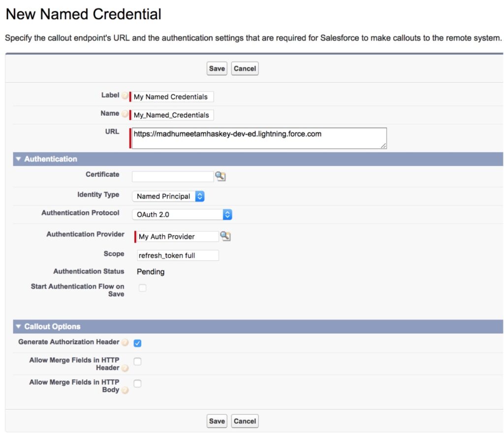Check Allow Merge Fields in HTTP Body
Viewport: 504px width, 436px height.
click(x=137, y=383)
